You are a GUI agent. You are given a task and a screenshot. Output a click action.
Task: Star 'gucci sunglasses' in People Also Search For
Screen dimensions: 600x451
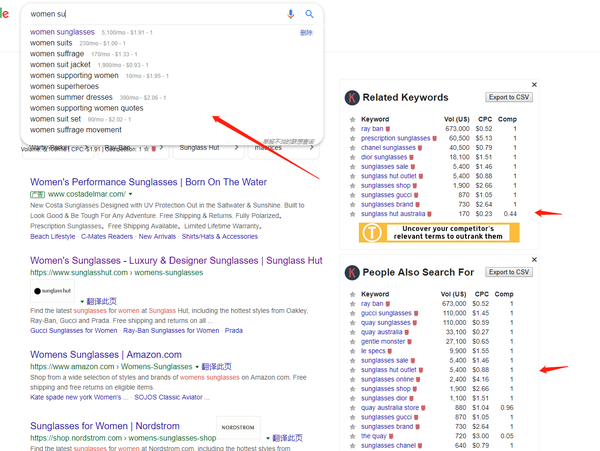352,313
